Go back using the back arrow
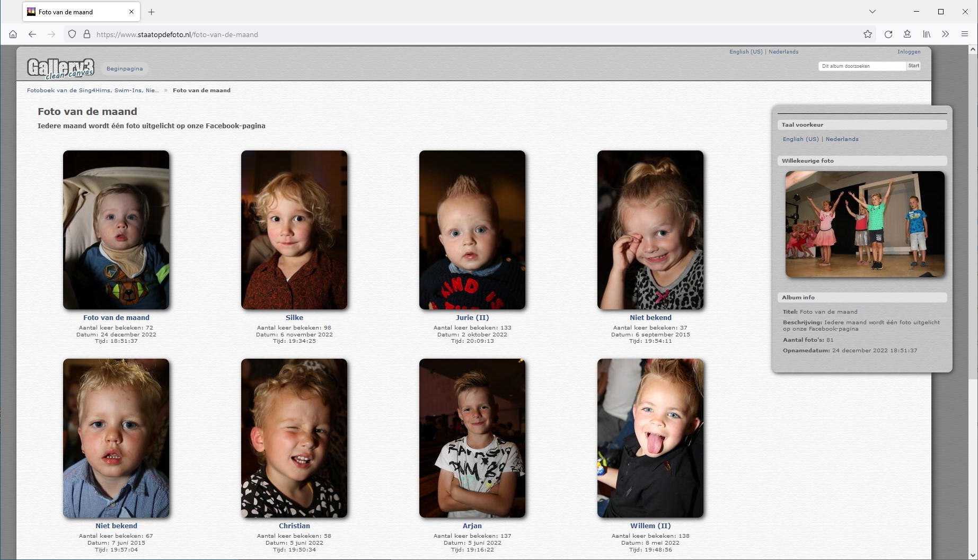The width and height of the screenshot is (978, 560). click(x=32, y=34)
